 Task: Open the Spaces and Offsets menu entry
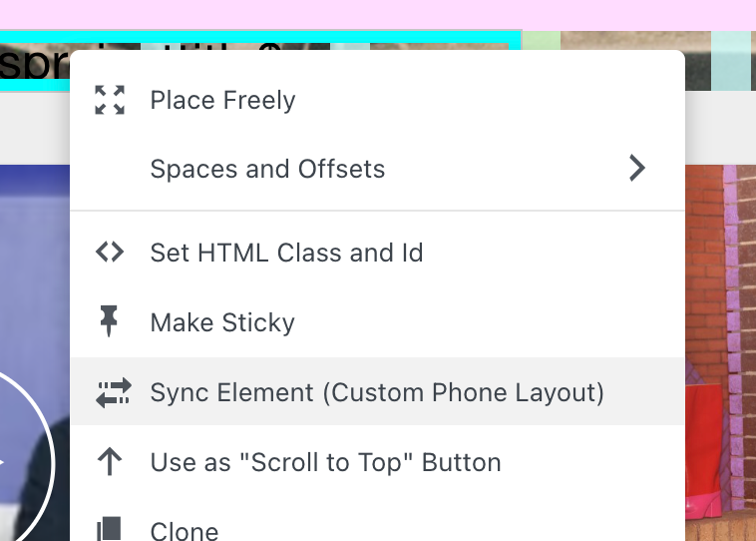[267, 169]
